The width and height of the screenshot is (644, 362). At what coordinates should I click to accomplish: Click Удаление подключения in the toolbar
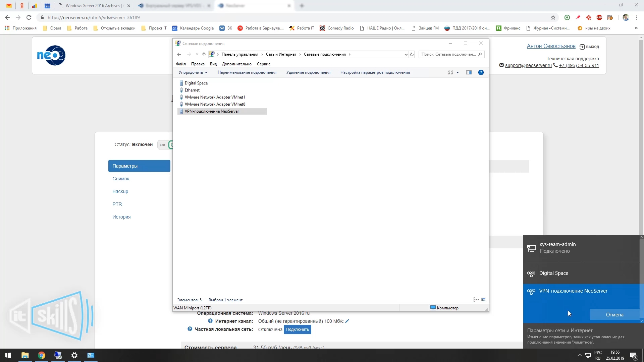tap(308, 72)
